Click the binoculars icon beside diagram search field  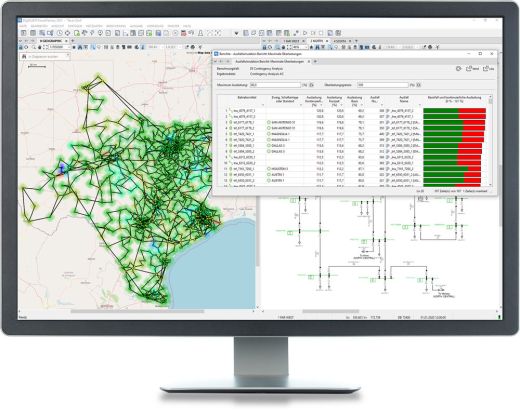pyautogui.click(x=24, y=57)
